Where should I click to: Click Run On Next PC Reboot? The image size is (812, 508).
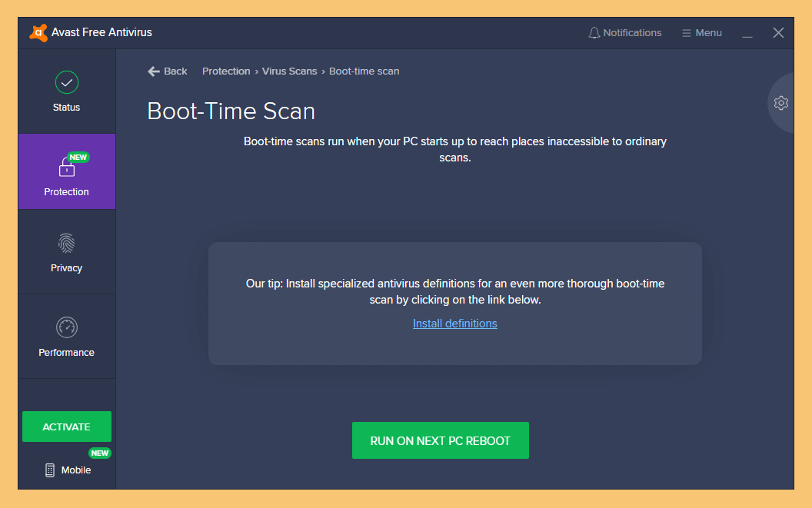(x=440, y=440)
